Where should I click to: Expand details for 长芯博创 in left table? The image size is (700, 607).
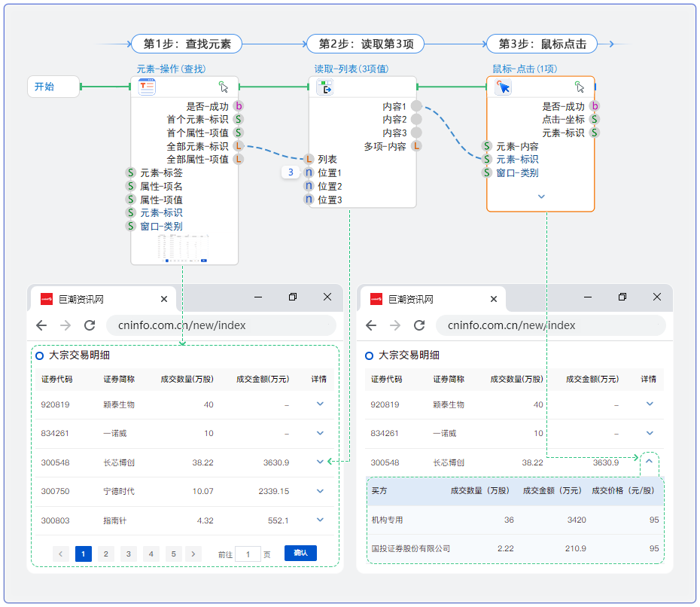[x=321, y=462]
